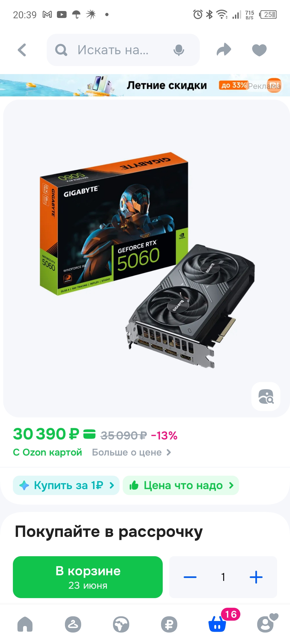Decrease quantity with minus button

pyautogui.click(x=190, y=577)
